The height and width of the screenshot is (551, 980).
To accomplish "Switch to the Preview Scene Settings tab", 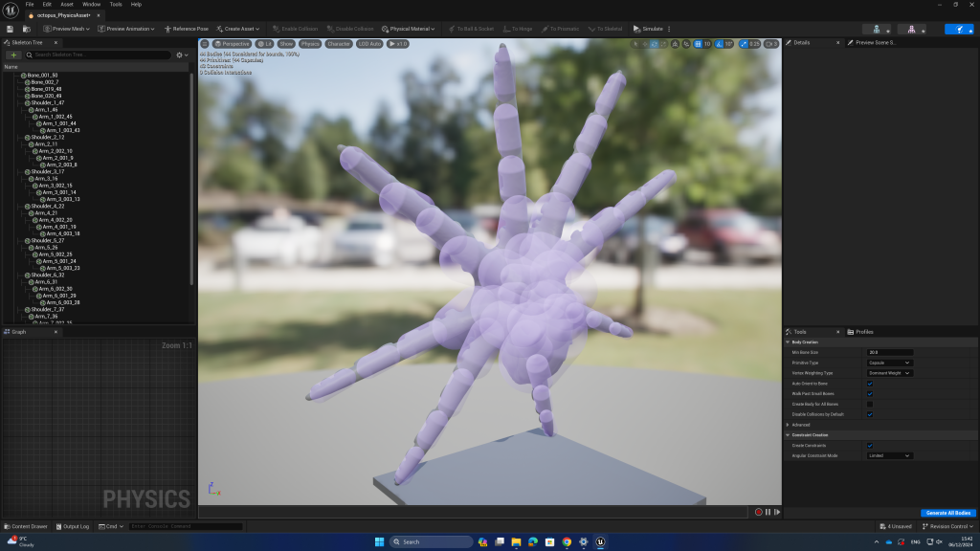I will [x=872, y=42].
